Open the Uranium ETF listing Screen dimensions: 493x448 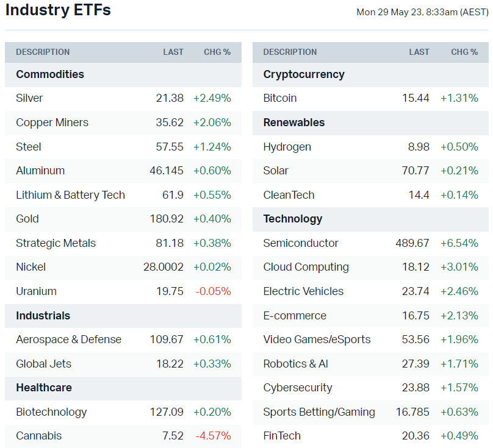[x=36, y=291]
